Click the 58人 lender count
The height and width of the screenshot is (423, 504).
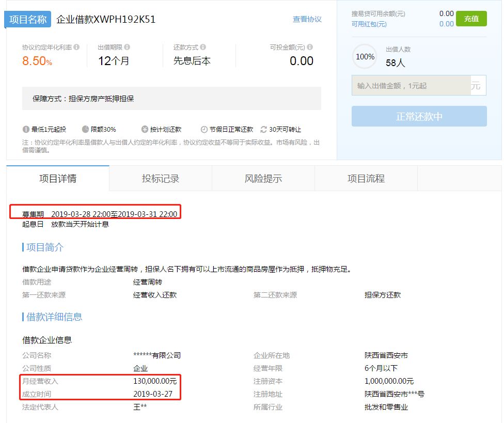396,62
